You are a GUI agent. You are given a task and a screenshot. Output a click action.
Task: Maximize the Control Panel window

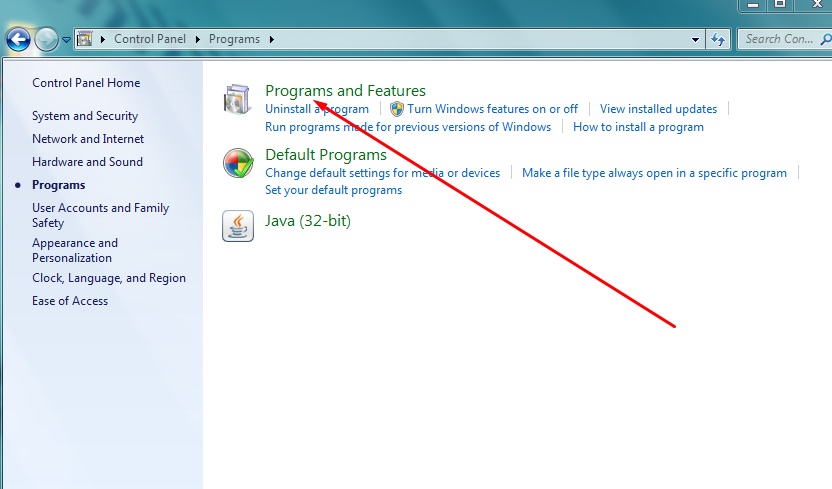780,5
